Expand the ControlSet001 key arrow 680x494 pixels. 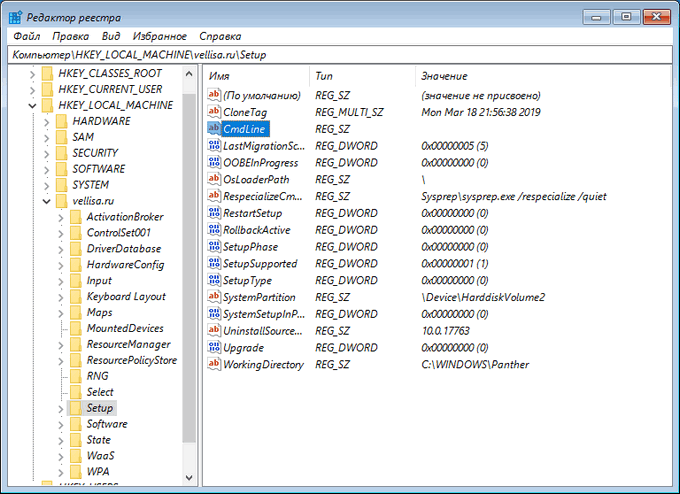[61, 233]
